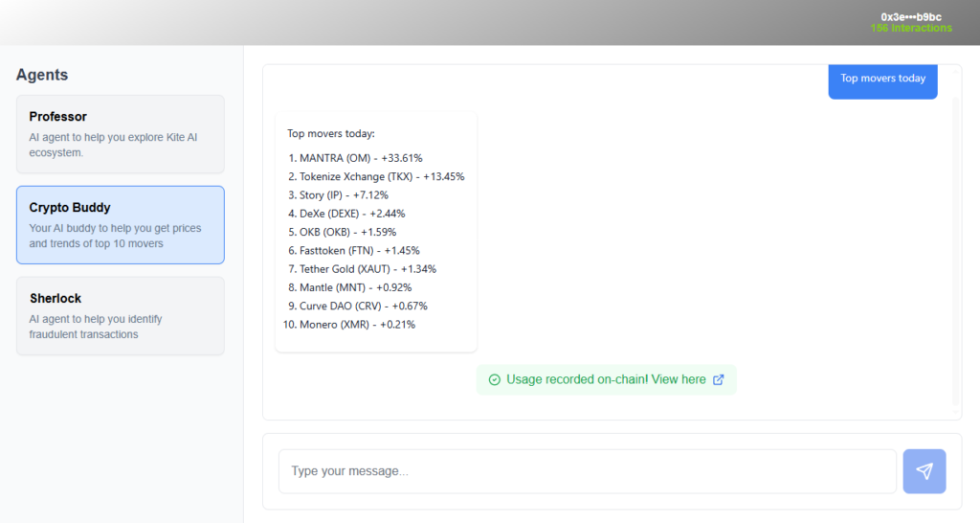Click the Curve DAO (CRV) entry
The image size is (980, 523).
(363, 307)
